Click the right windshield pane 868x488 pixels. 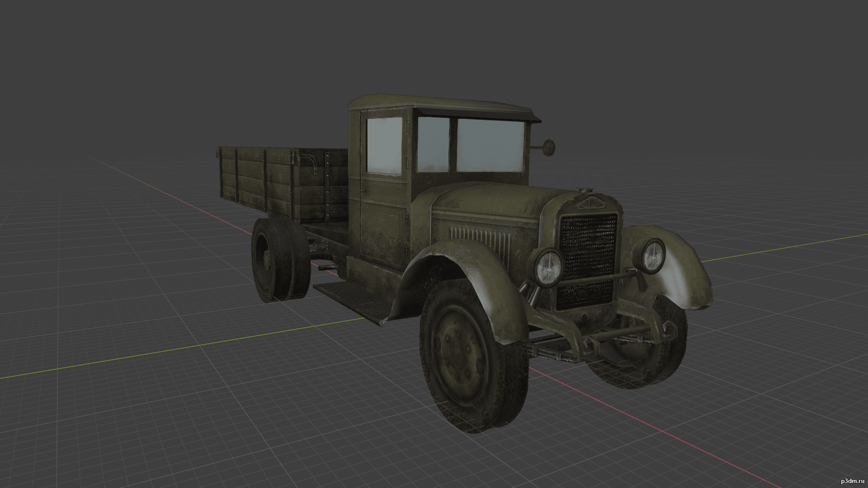[x=491, y=145]
